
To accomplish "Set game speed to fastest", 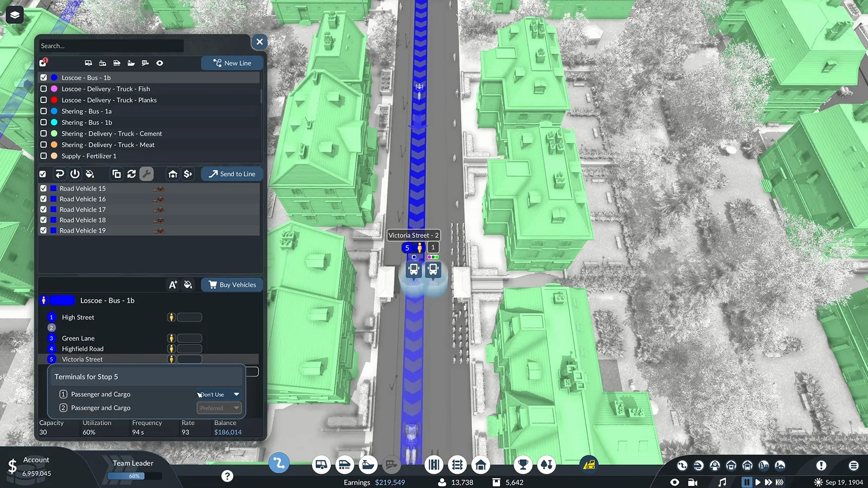I will click(780, 482).
